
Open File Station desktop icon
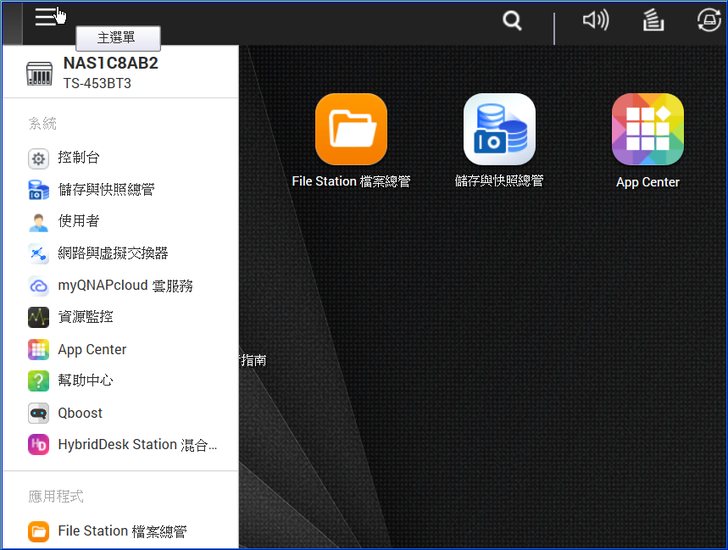[351, 129]
